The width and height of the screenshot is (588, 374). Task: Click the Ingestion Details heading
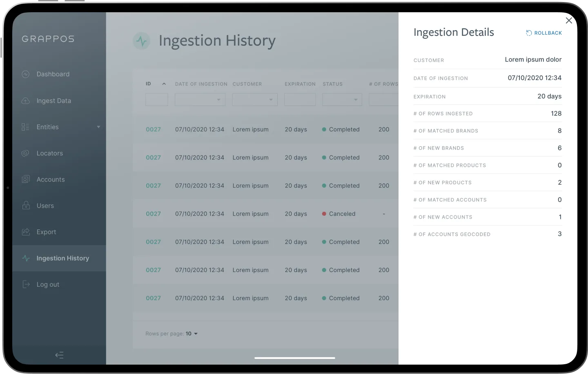[454, 32]
